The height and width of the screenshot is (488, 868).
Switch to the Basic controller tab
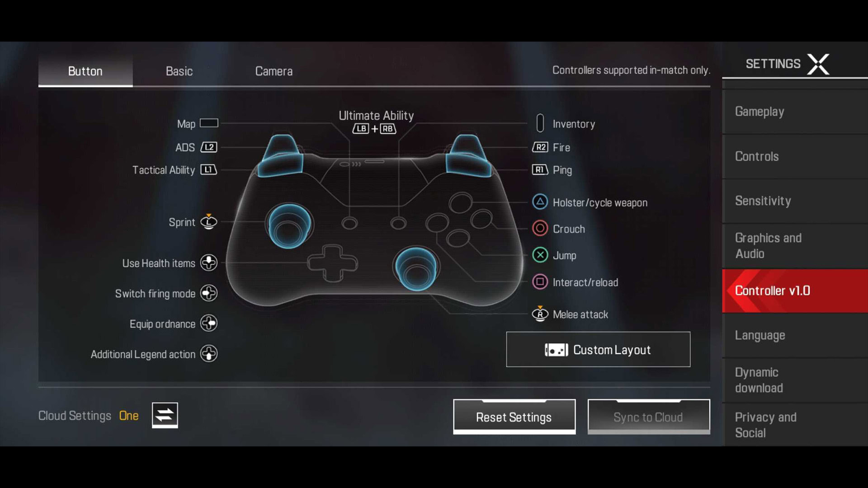tap(179, 71)
